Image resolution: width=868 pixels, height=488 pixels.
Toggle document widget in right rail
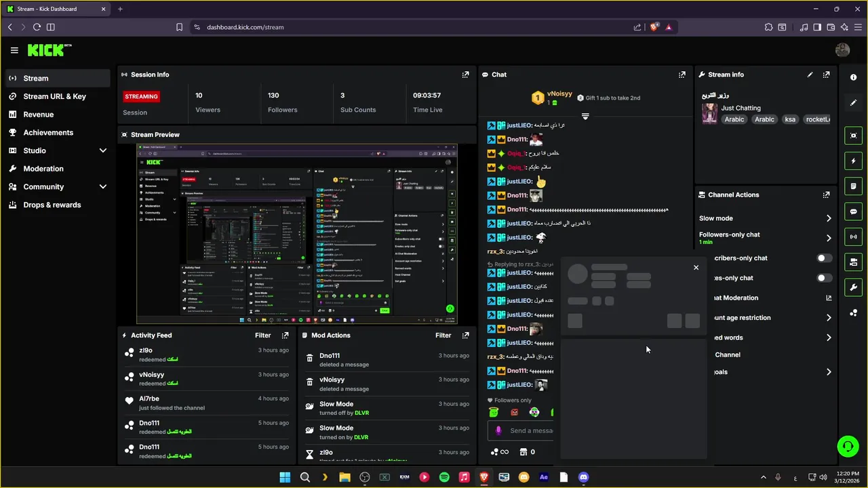tap(854, 186)
